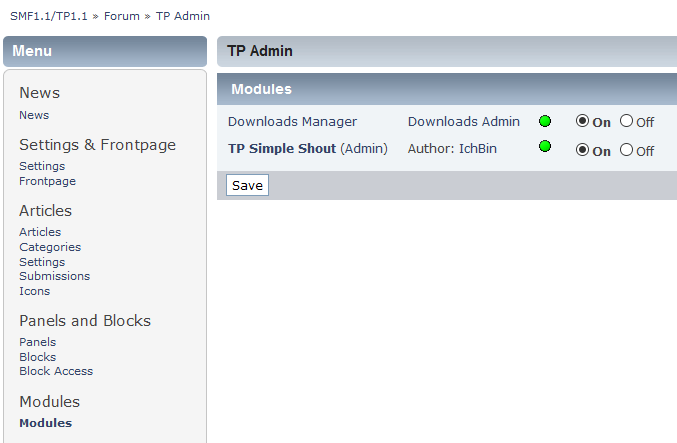Select On radio for Downloads Manager
Screen dimensions: 677x443
pos(582,121)
